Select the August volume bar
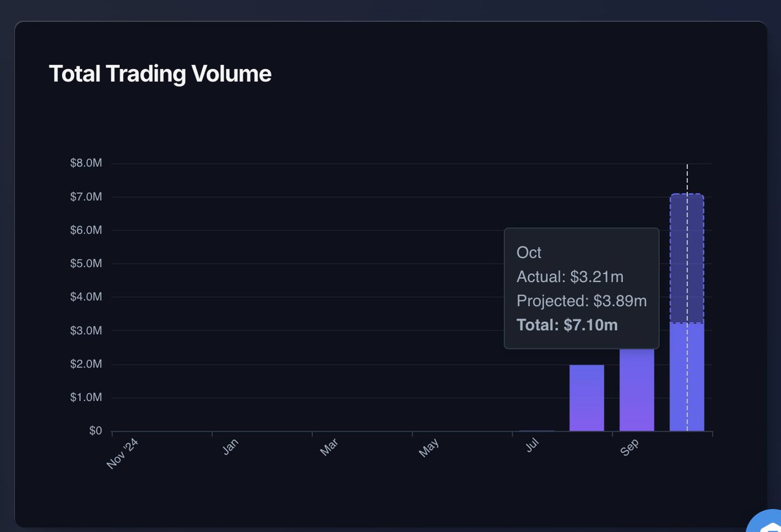This screenshot has height=532, width=781. (586, 398)
